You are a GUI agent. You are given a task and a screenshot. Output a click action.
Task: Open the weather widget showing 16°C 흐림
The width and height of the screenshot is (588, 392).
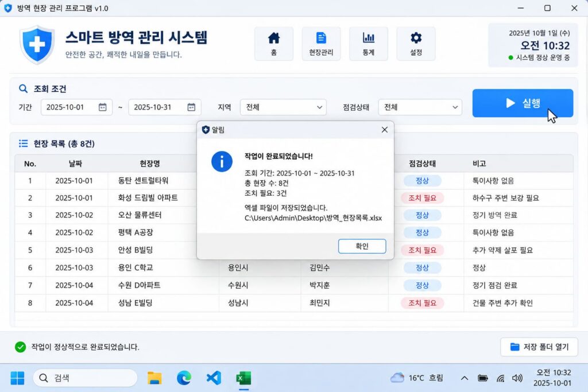(417, 378)
